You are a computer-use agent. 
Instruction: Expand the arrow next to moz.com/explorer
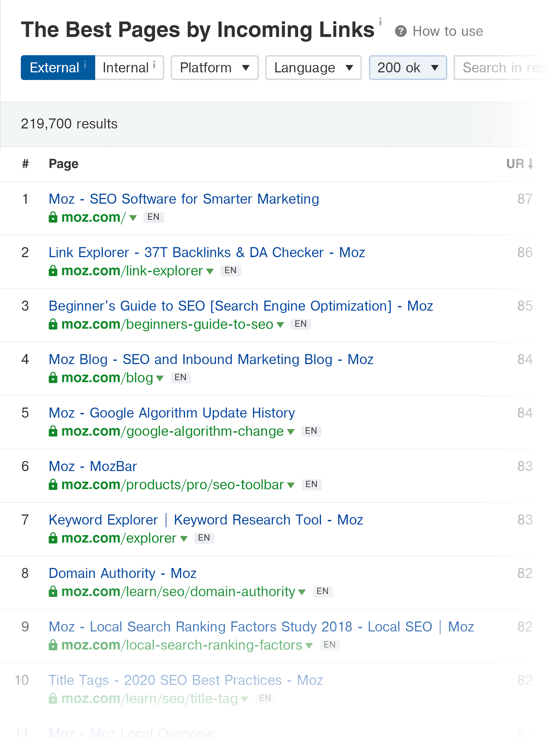click(x=184, y=539)
